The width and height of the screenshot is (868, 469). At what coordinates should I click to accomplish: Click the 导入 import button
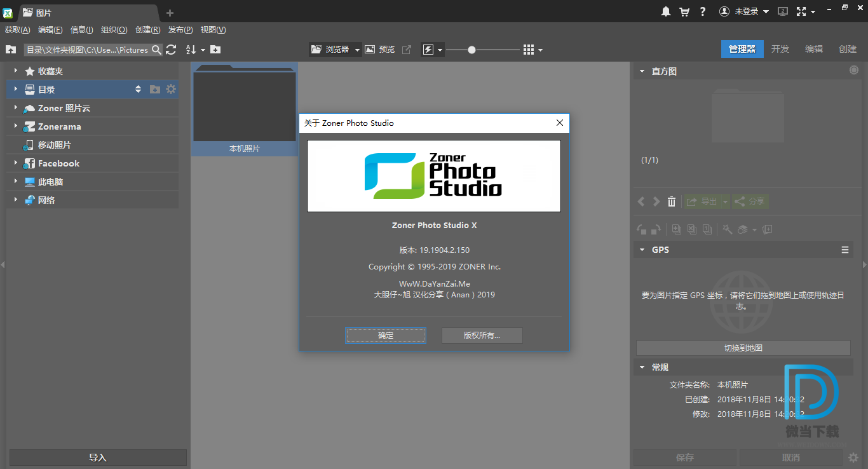(x=98, y=458)
